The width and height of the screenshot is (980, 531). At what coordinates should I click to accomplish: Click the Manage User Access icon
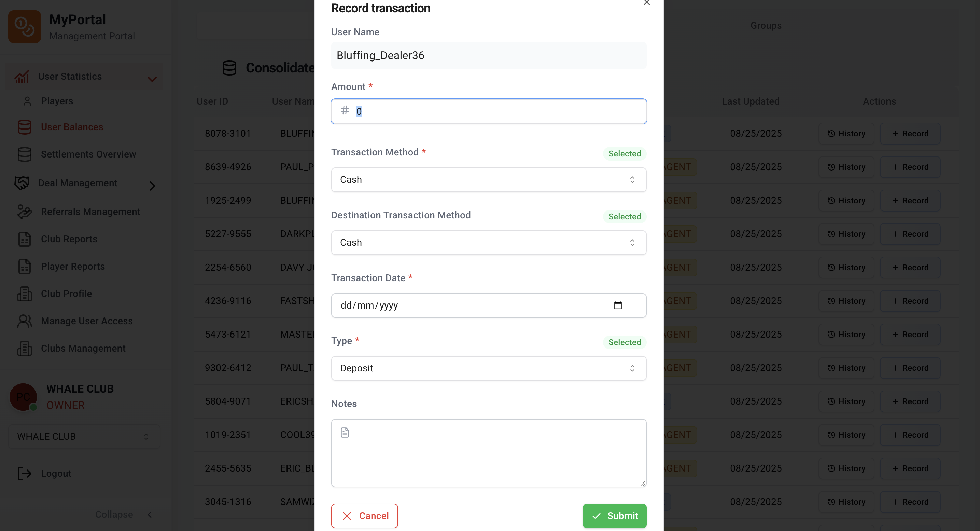pyautogui.click(x=25, y=321)
